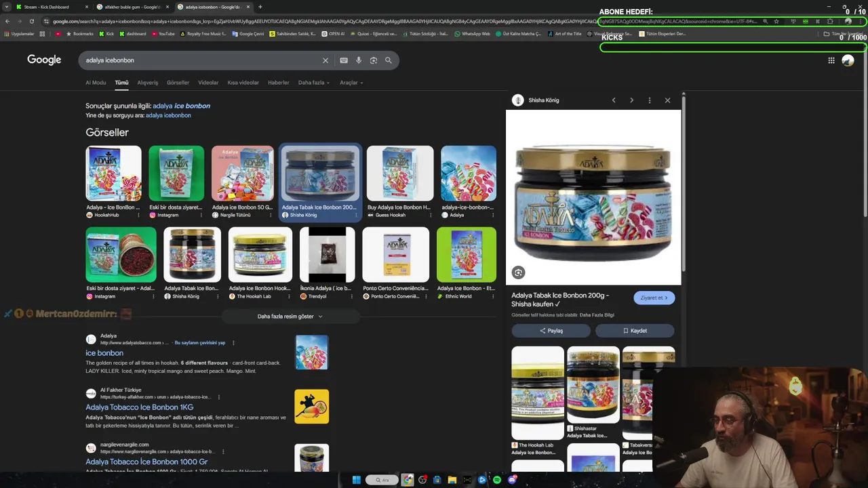
Task: Open Microsoft Store from taskbar
Action: (x=437, y=480)
